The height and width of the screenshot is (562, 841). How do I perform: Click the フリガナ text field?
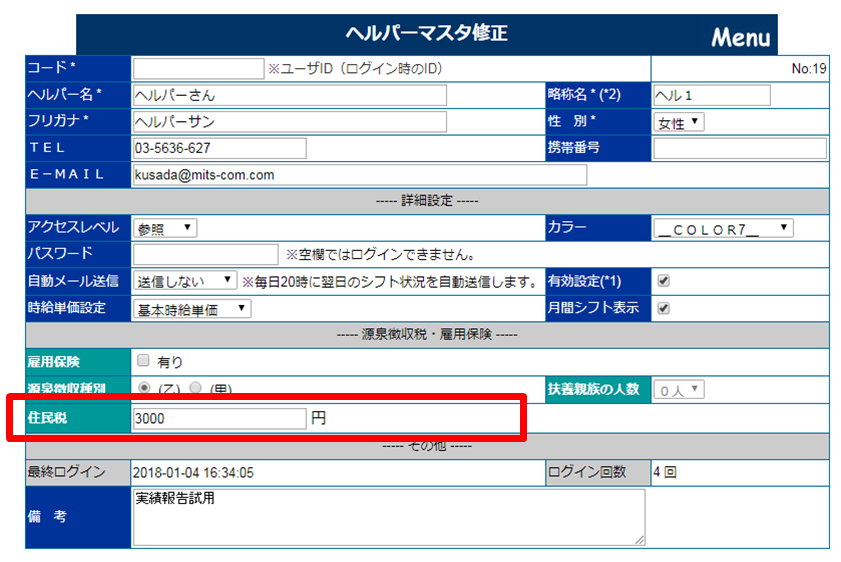[x=289, y=122]
